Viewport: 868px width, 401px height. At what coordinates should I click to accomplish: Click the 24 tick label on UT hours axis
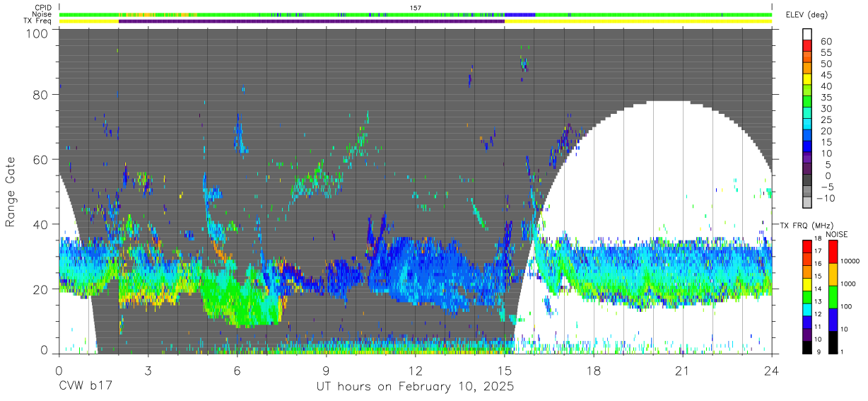click(772, 370)
